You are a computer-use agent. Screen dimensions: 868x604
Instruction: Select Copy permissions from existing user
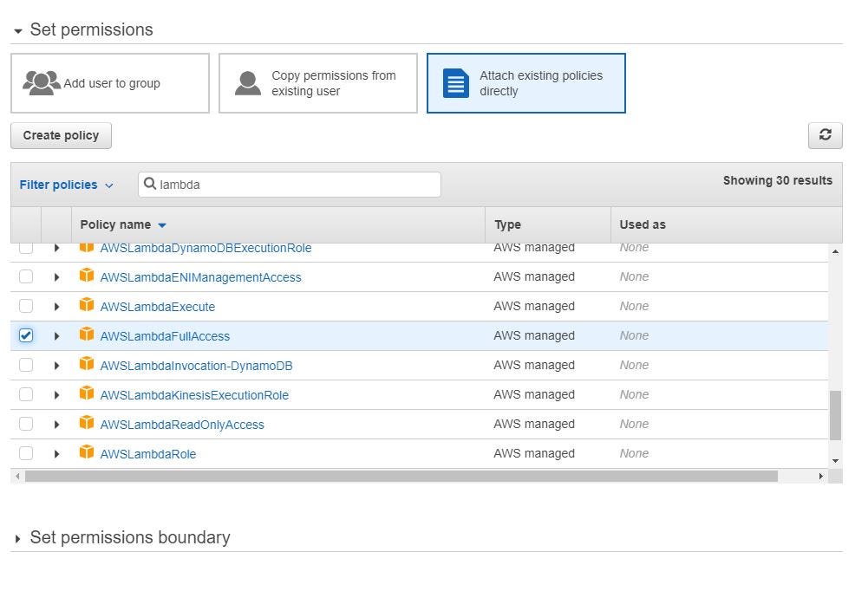[x=318, y=83]
